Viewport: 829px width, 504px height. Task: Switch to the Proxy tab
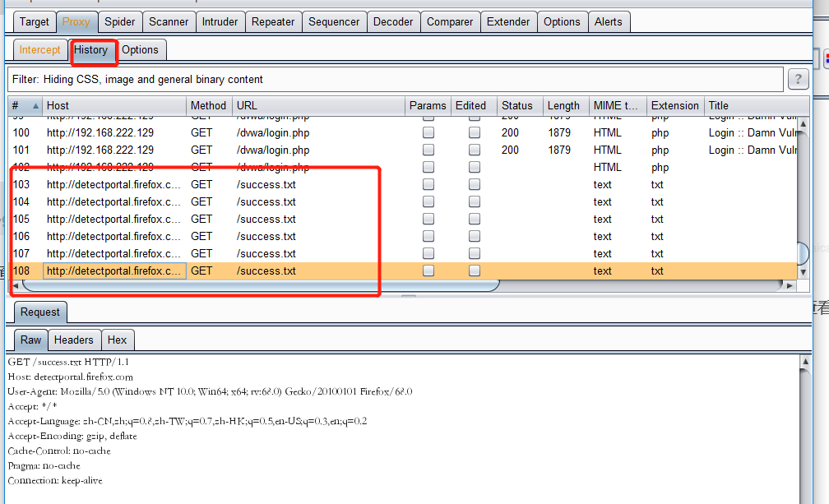click(76, 22)
